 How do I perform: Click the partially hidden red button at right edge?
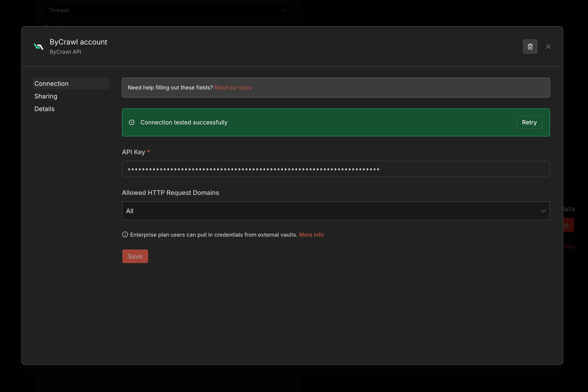[568, 225]
